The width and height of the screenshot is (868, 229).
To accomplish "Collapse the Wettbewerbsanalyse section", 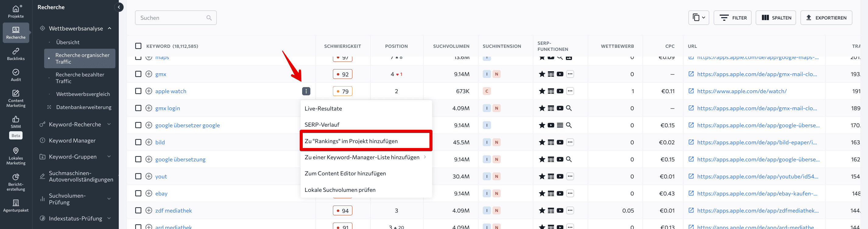I will [x=110, y=28].
